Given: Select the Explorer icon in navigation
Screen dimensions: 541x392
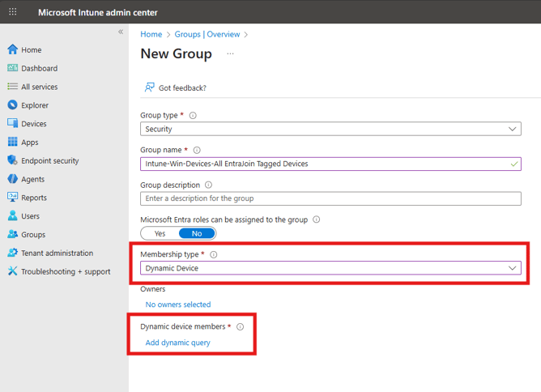Looking at the screenshot, I should coord(12,105).
